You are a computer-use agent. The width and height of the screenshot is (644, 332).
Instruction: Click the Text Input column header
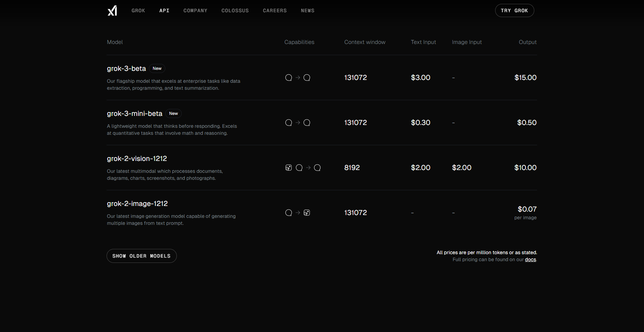[x=424, y=42]
